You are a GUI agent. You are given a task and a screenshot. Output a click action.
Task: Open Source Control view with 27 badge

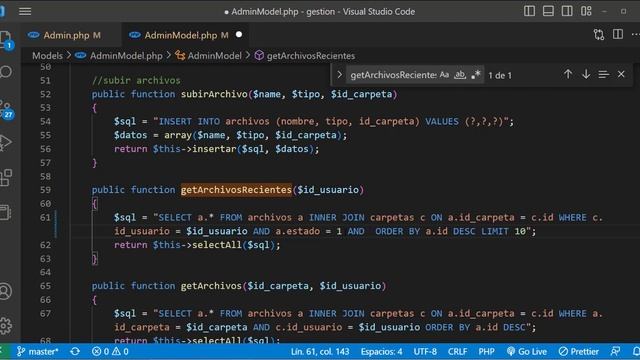click(x=6, y=109)
